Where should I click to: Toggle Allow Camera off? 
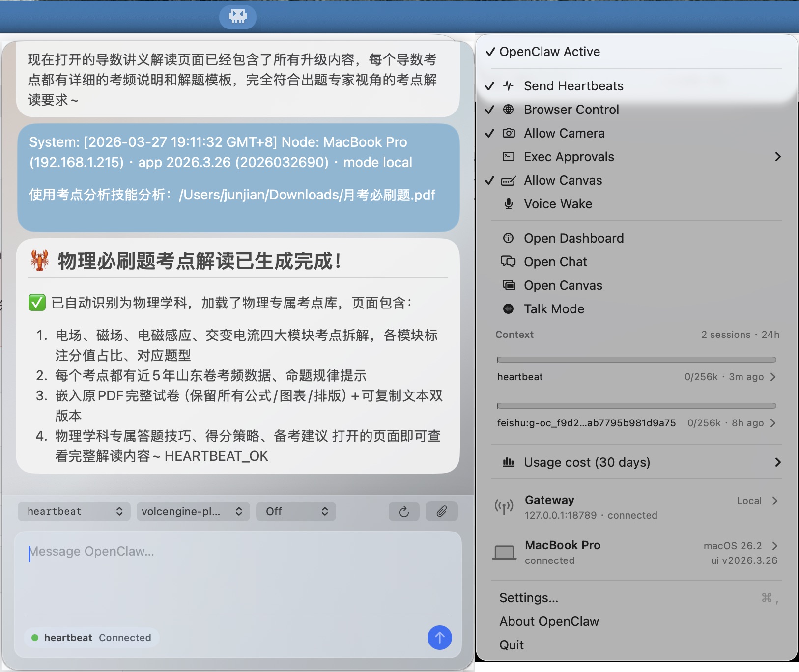click(x=564, y=133)
